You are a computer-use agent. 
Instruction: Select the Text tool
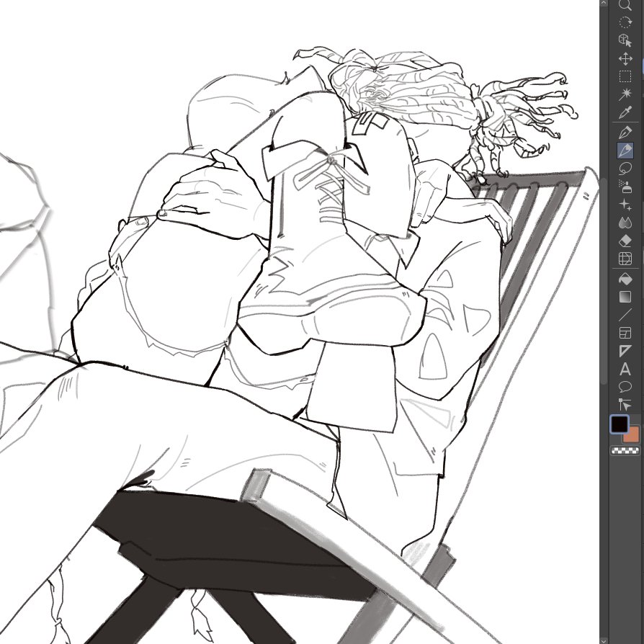click(x=625, y=369)
